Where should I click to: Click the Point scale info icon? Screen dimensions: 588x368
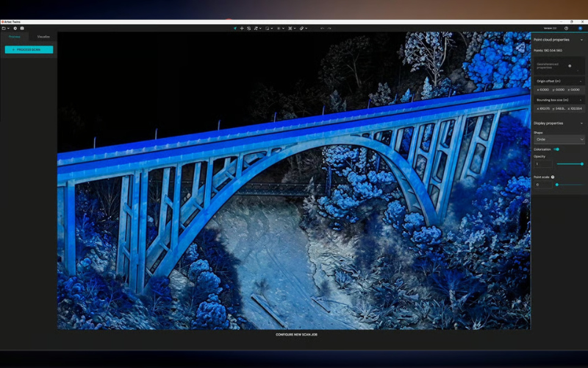[x=553, y=177]
